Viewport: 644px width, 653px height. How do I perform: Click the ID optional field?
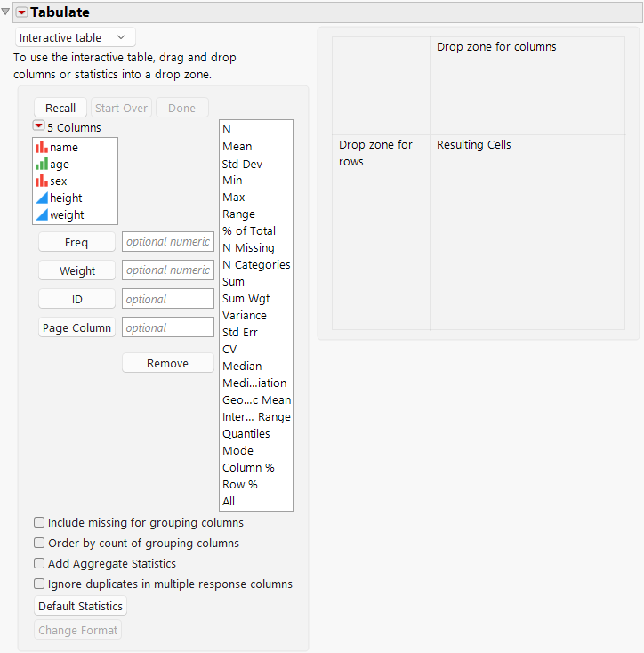[168, 299]
